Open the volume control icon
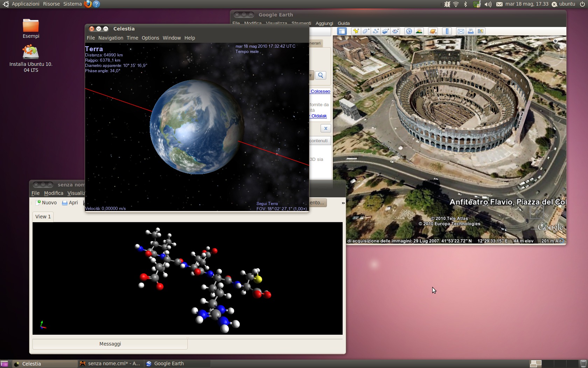Image resolution: width=588 pixels, height=368 pixels. pyautogui.click(x=488, y=4)
